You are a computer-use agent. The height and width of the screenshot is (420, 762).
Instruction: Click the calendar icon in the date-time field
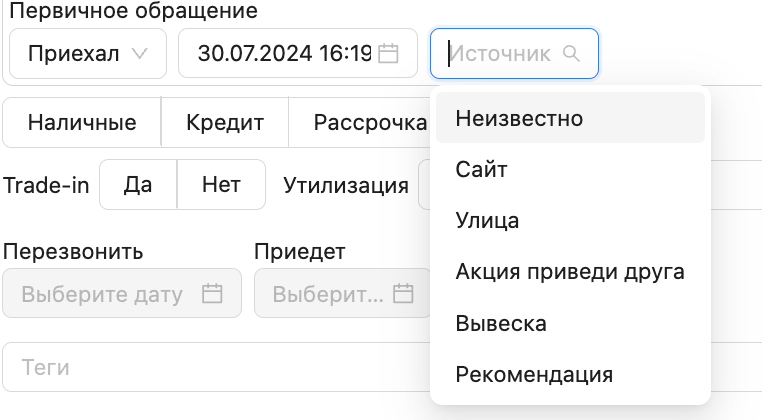[389, 53]
